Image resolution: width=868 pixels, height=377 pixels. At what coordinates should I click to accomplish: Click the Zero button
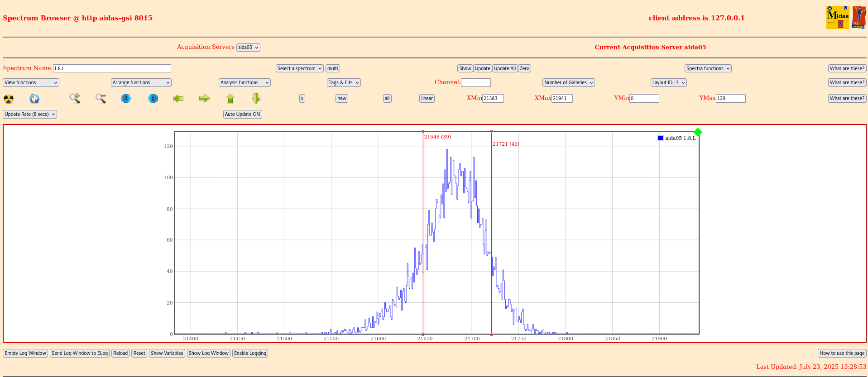tap(524, 68)
